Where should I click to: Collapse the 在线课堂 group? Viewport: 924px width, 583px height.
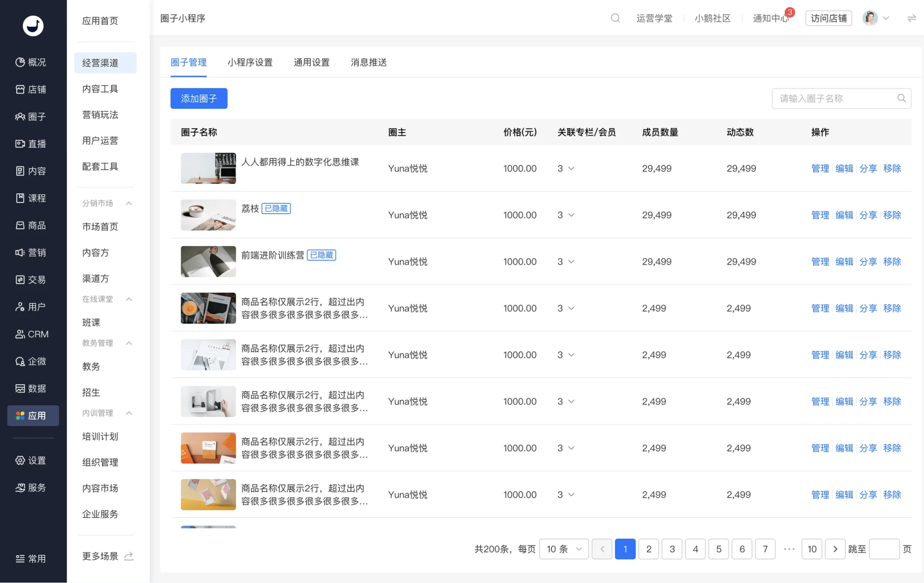(x=129, y=299)
